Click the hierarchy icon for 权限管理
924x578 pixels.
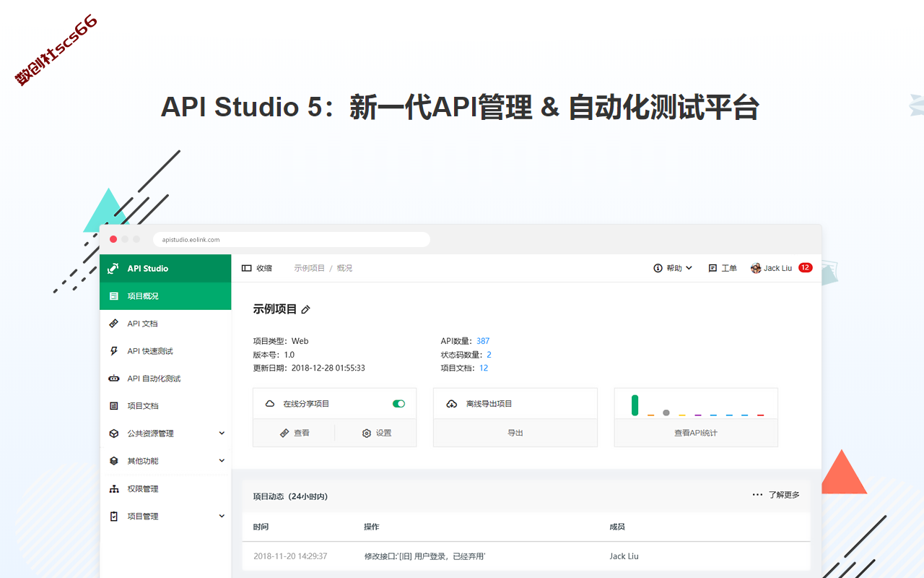113,489
